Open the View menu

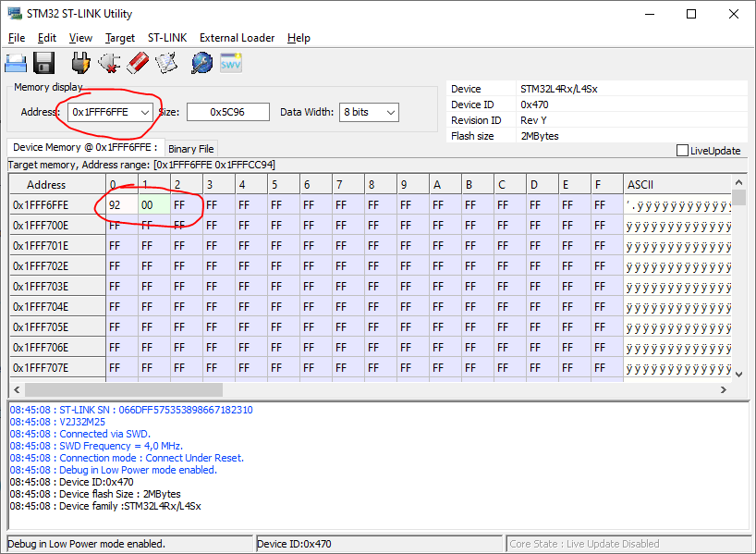(x=80, y=38)
